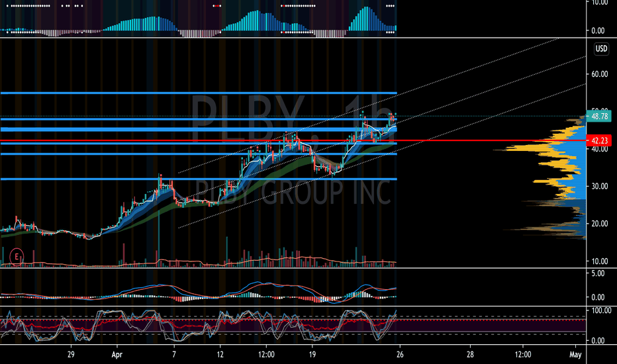Click the '29' date axis label

pos(71,354)
